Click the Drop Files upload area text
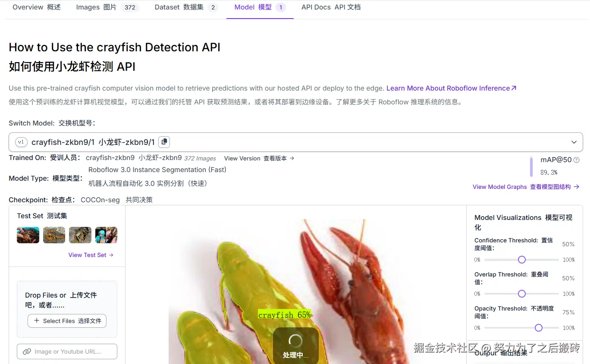This screenshot has height=364, width=590. pyautogui.click(x=61, y=300)
